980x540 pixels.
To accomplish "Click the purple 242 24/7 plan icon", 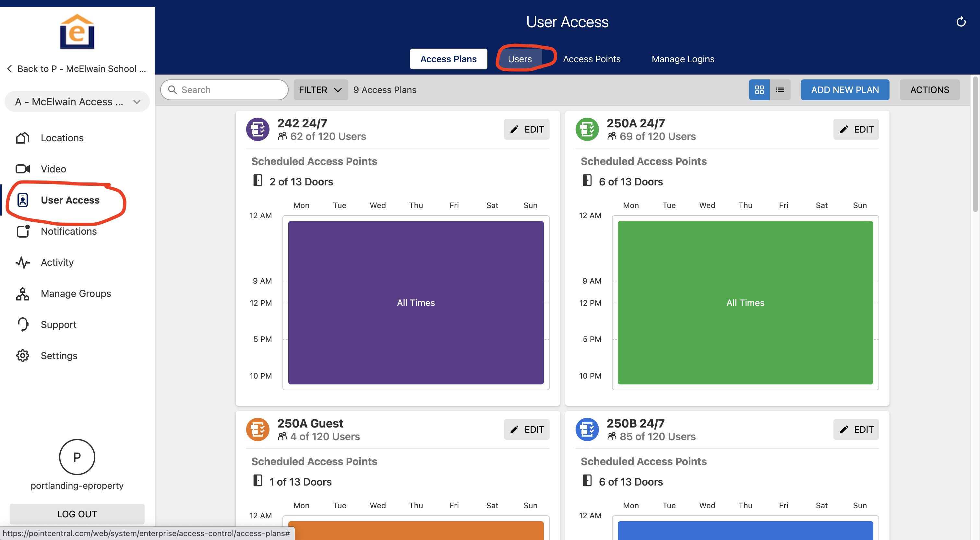I will [x=257, y=129].
